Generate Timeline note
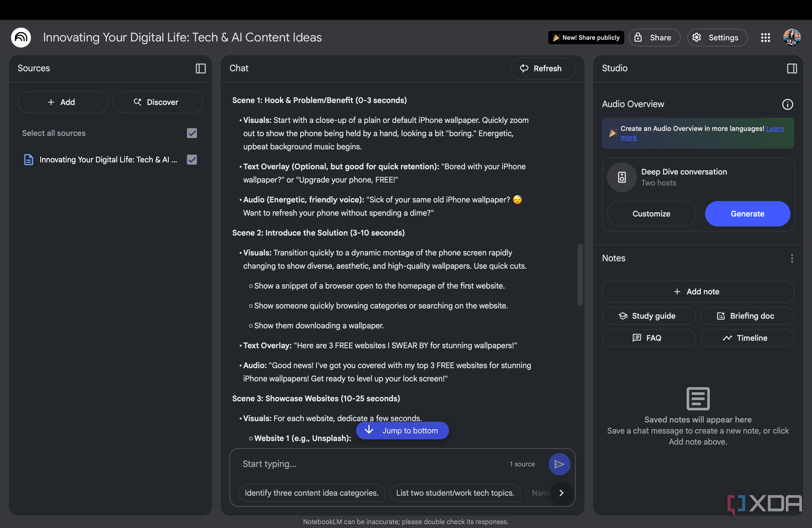This screenshot has height=528, width=812. (747, 338)
